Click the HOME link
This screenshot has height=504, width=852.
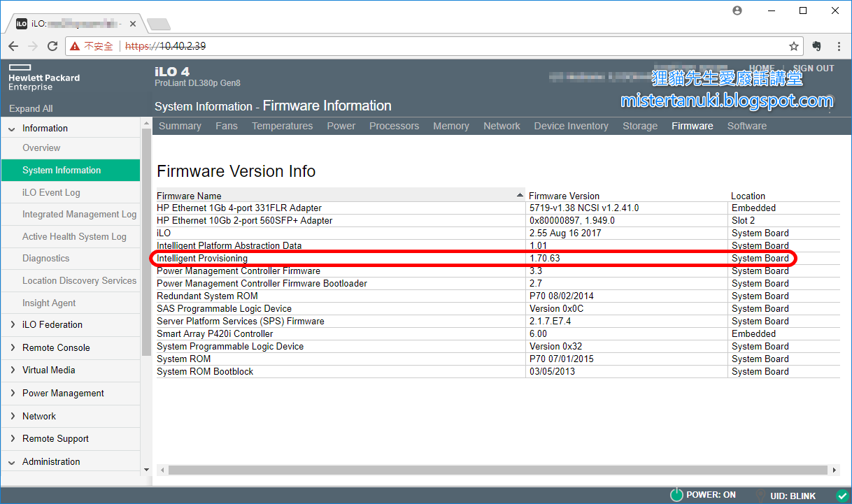click(x=762, y=69)
